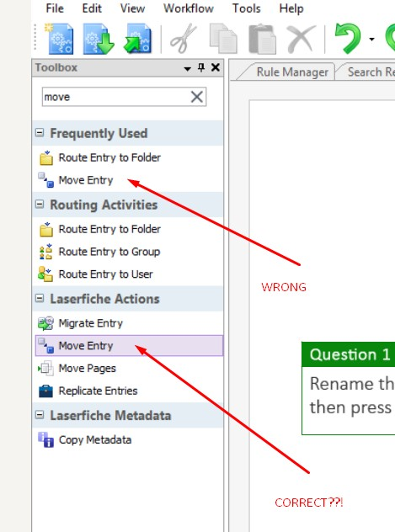Click the green Undo arrow icon

[x=348, y=39]
